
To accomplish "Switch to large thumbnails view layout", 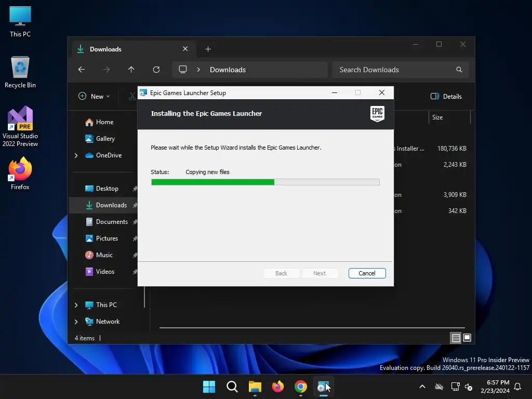I will 467,338.
